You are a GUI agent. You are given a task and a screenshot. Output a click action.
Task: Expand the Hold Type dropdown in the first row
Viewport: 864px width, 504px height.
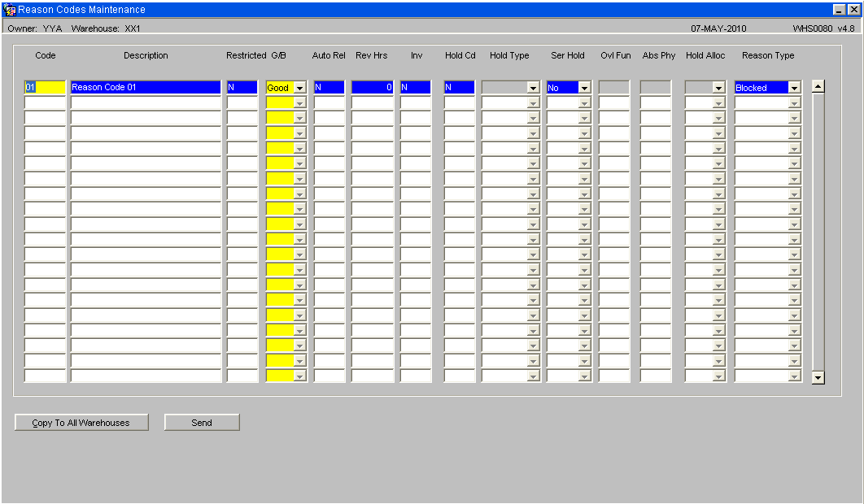pyautogui.click(x=533, y=88)
